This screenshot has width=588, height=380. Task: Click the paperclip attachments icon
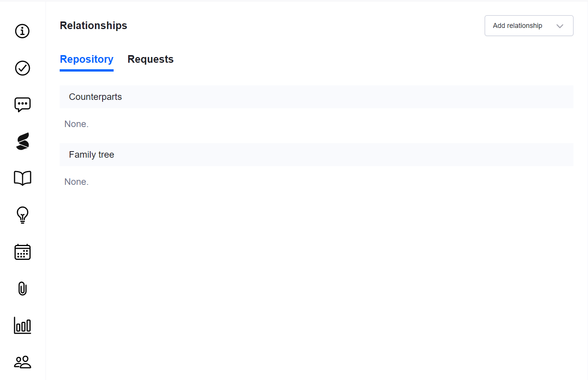[22, 289]
